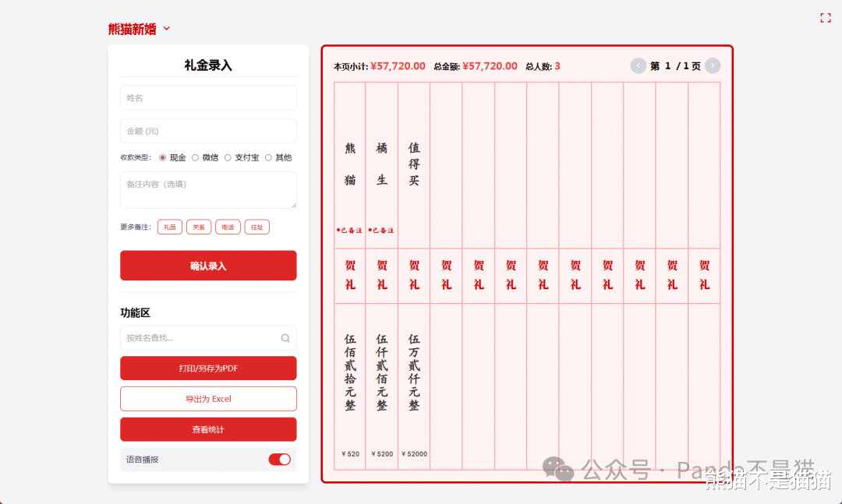Click the 本页小计 ¥57,720.00 value
The image size is (842, 504).
click(398, 66)
